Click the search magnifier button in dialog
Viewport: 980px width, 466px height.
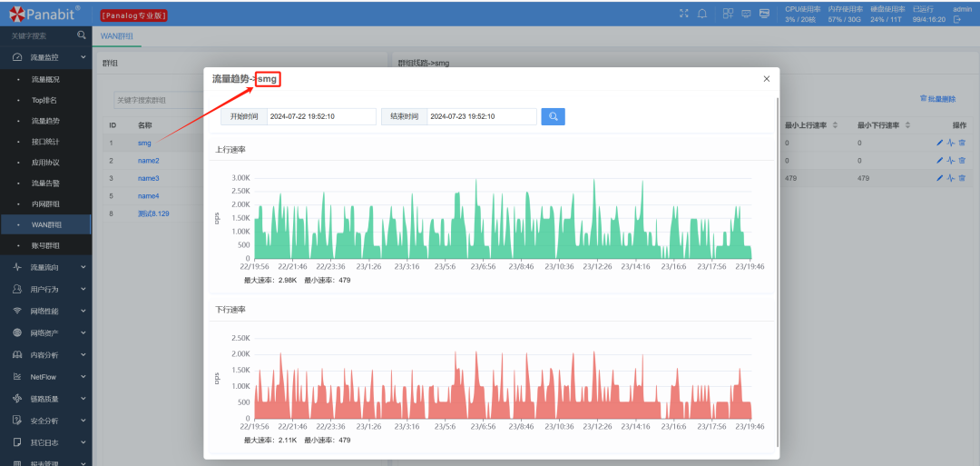click(x=553, y=116)
